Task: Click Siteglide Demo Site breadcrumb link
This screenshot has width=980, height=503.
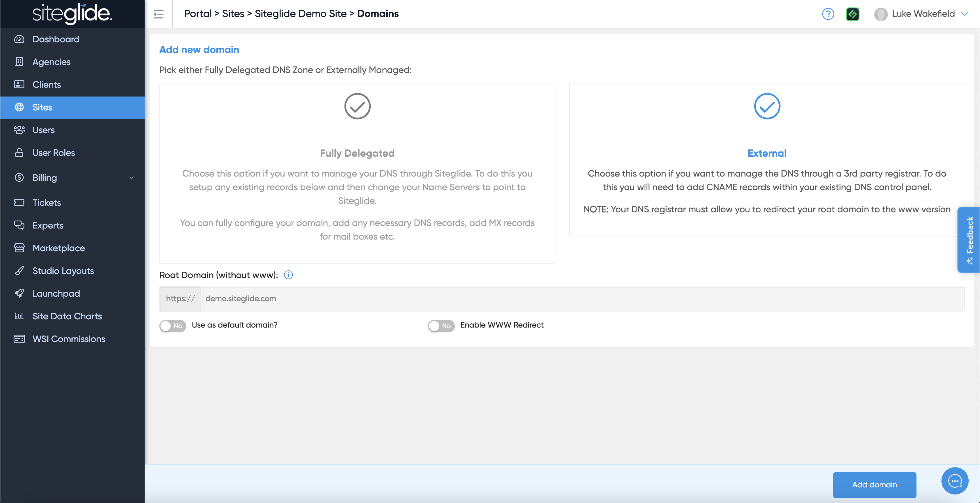Action: (300, 14)
